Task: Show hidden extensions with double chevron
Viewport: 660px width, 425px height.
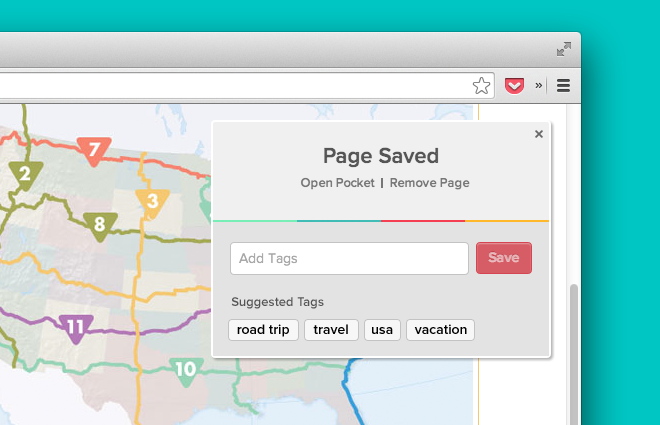Action: point(538,86)
